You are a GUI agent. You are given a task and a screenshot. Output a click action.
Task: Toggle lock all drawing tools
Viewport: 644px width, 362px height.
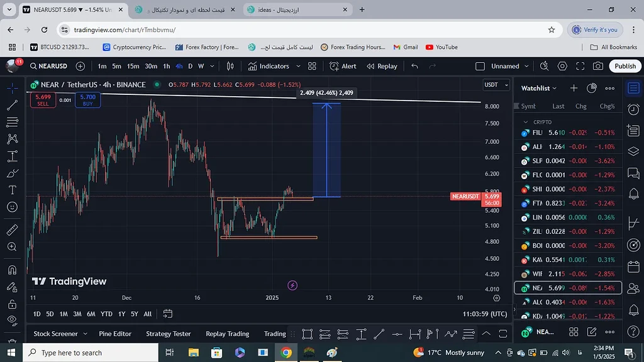pos(13,304)
